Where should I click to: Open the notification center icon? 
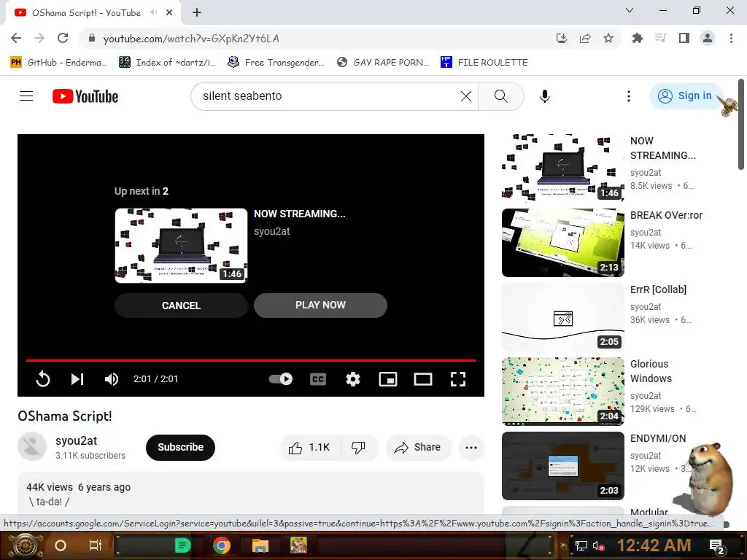pos(716,546)
